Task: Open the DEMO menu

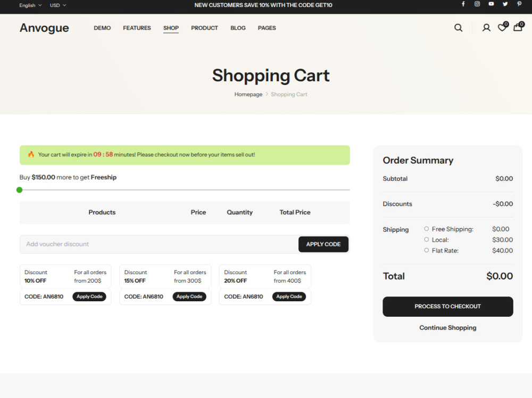Action: 102,28
